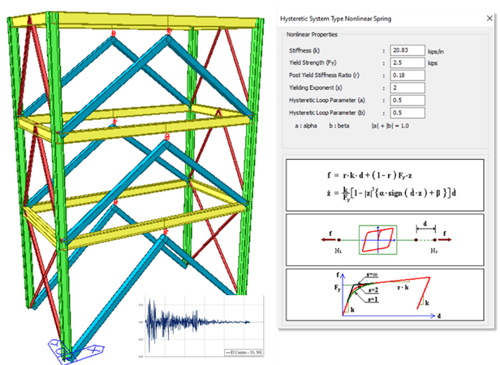This screenshot has height=365, width=500.
Task: Close the Hysteretic System dialog
Action: [x=489, y=18]
